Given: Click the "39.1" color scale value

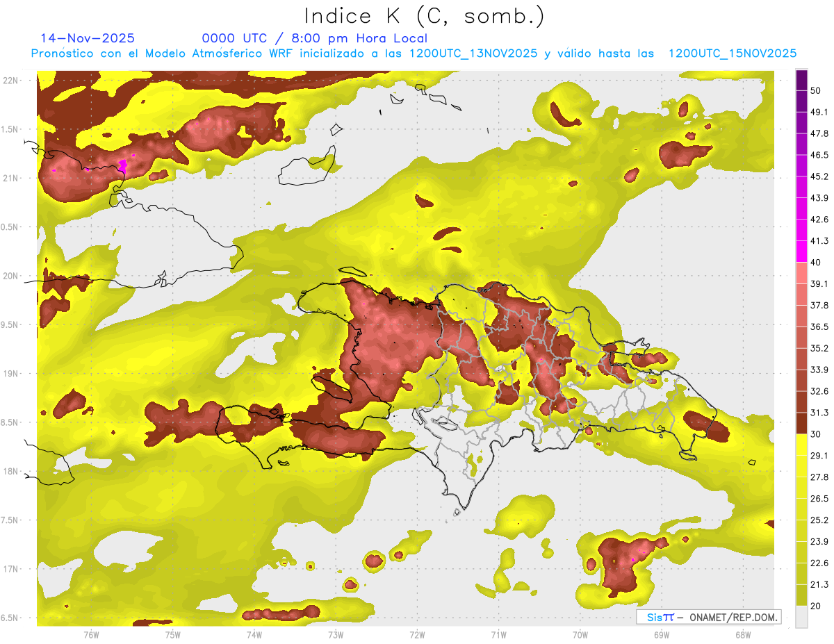Looking at the screenshot, I should click(819, 284).
